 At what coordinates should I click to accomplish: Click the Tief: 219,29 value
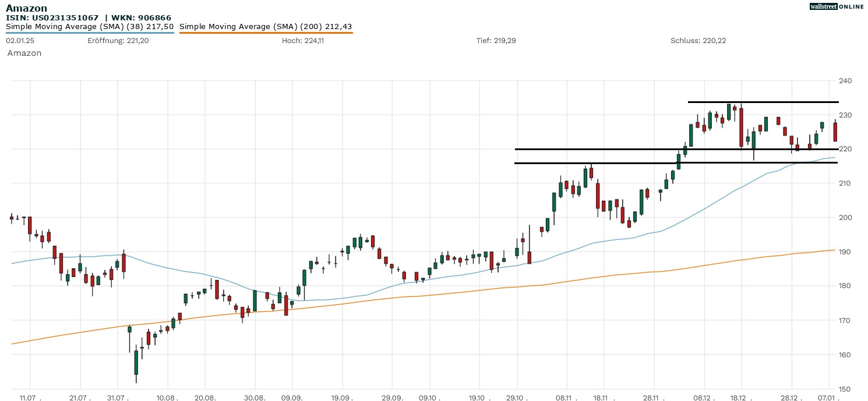pos(496,41)
